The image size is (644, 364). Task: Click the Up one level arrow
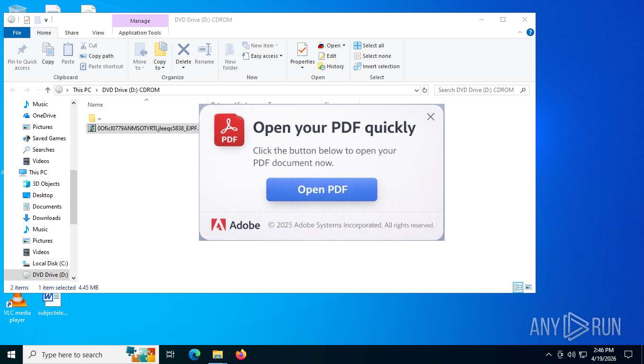[x=48, y=90]
